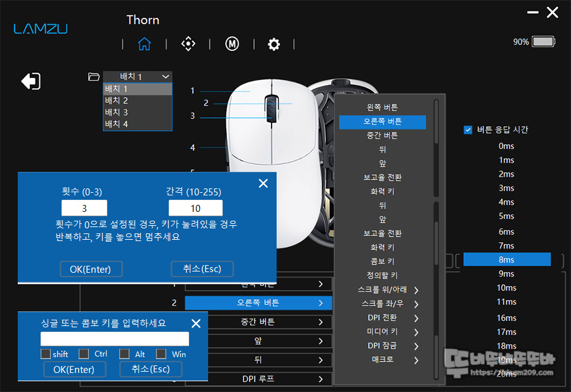Open the 앞 button assignment row
This screenshot has height=392, width=571.
pos(258,341)
